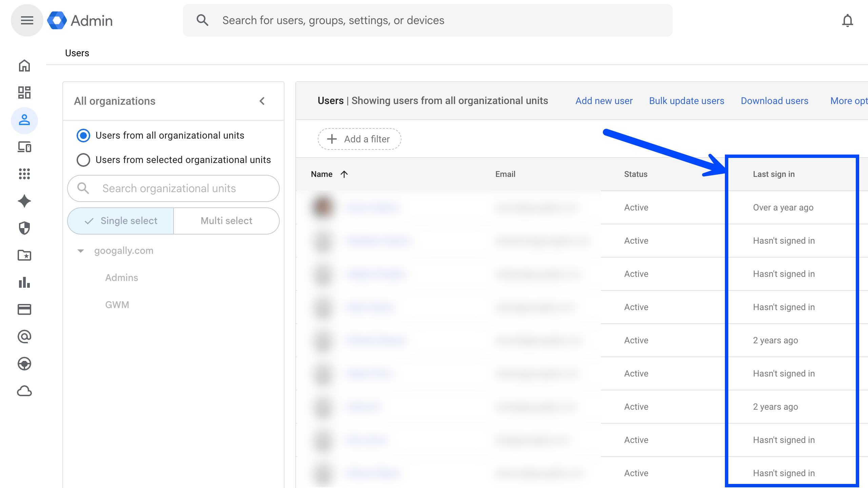Open the Billing card sidebar icon
The image size is (868, 488).
(x=24, y=309)
